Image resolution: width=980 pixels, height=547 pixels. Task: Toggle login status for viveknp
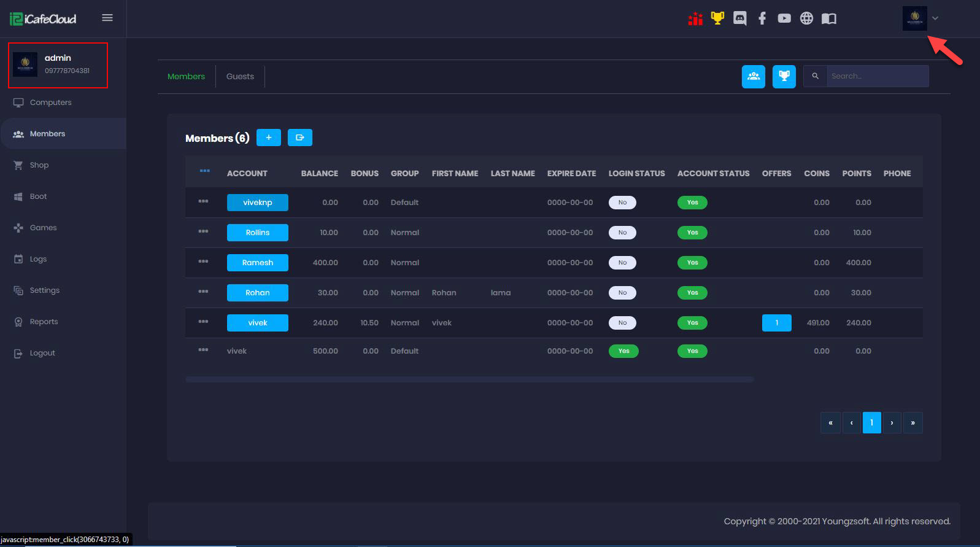(x=622, y=203)
